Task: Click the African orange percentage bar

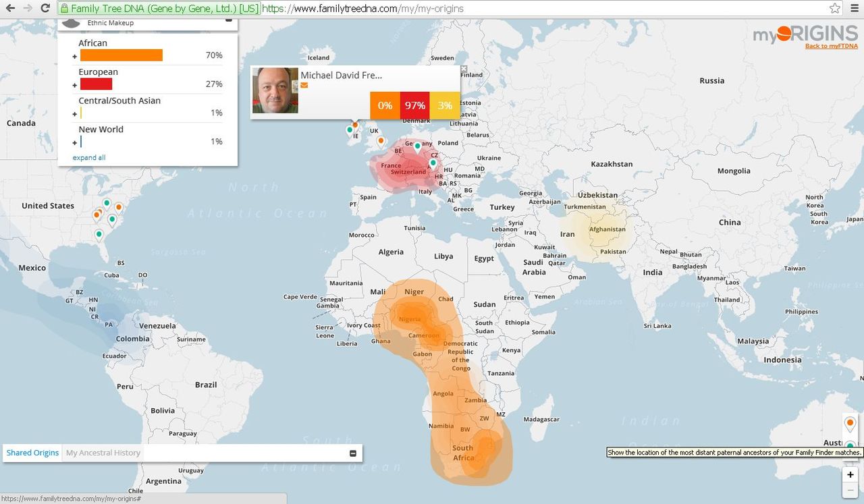Action: pos(122,55)
